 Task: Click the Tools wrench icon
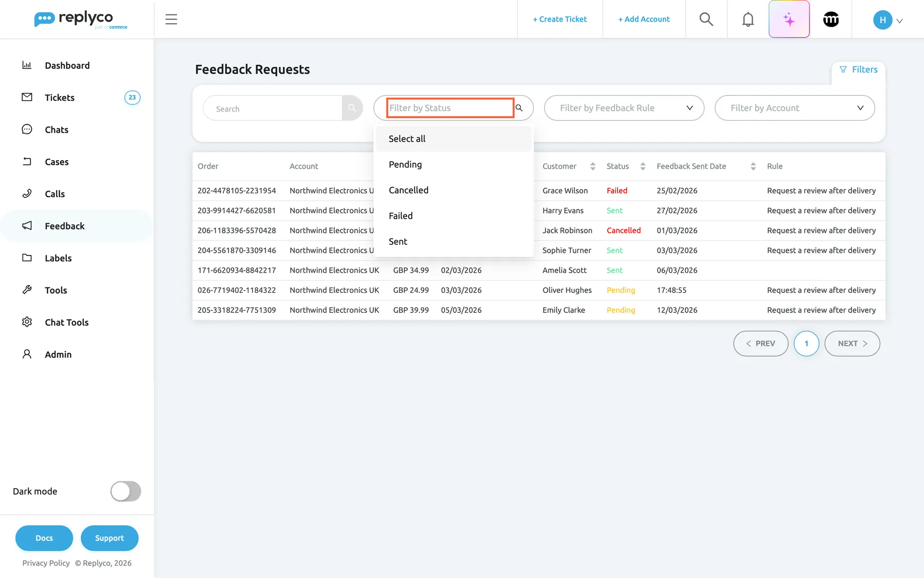point(27,290)
